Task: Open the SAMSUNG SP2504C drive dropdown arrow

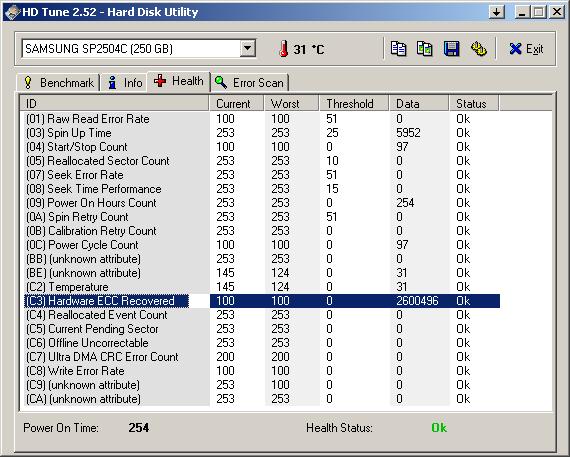Action: pos(248,48)
